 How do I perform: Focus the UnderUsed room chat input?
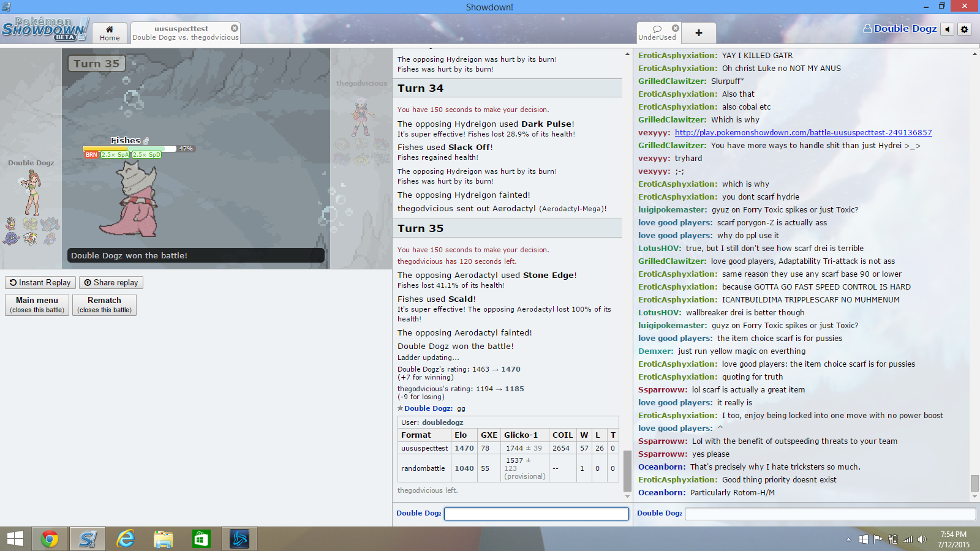point(830,514)
